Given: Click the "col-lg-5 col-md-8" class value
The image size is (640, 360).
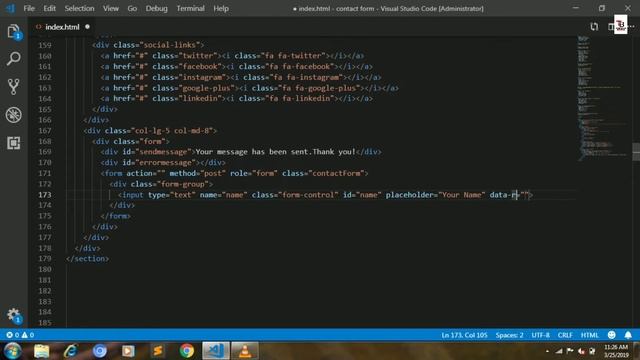Looking at the screenshot, I should tap(172, 131).
